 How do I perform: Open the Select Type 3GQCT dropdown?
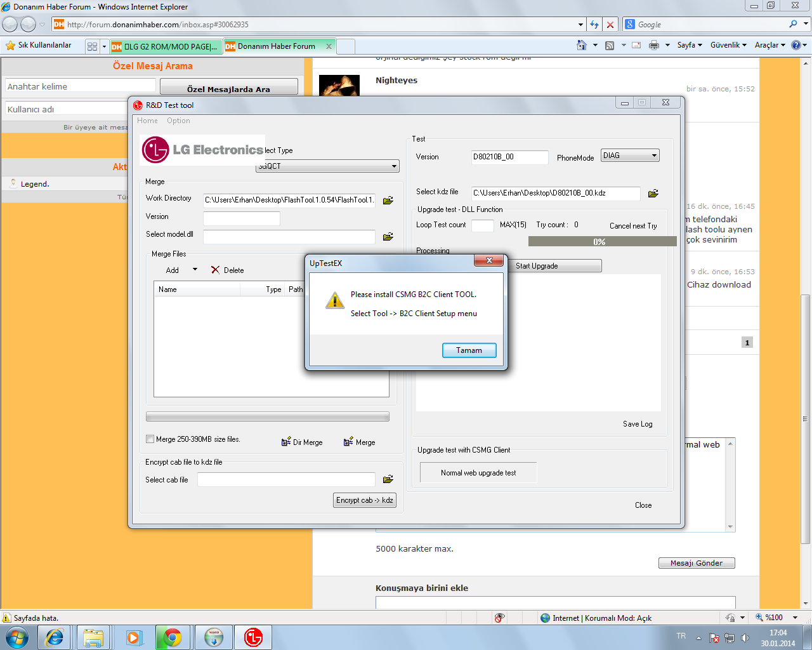coord(327,166)
